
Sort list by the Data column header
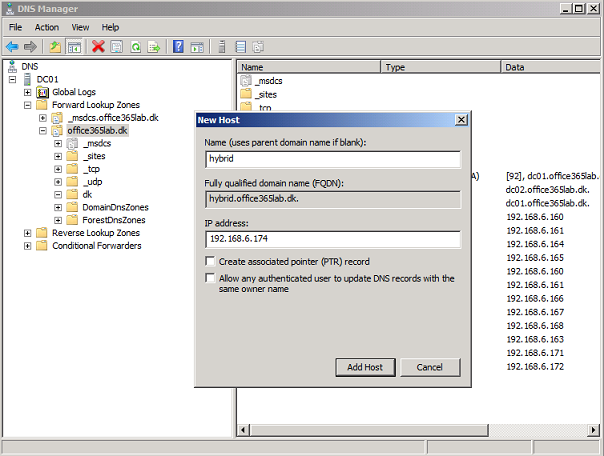(550, 67)
